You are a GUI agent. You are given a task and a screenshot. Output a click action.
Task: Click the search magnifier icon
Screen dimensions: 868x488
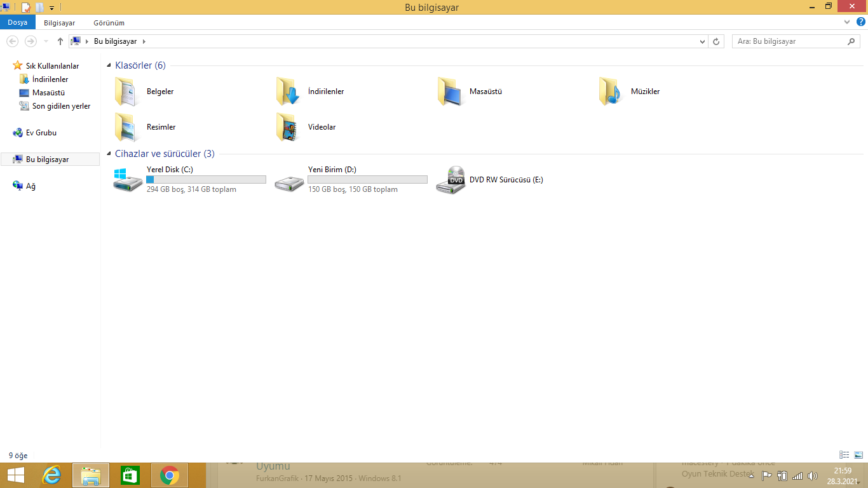pyautogui.click(x=852, y=41)
